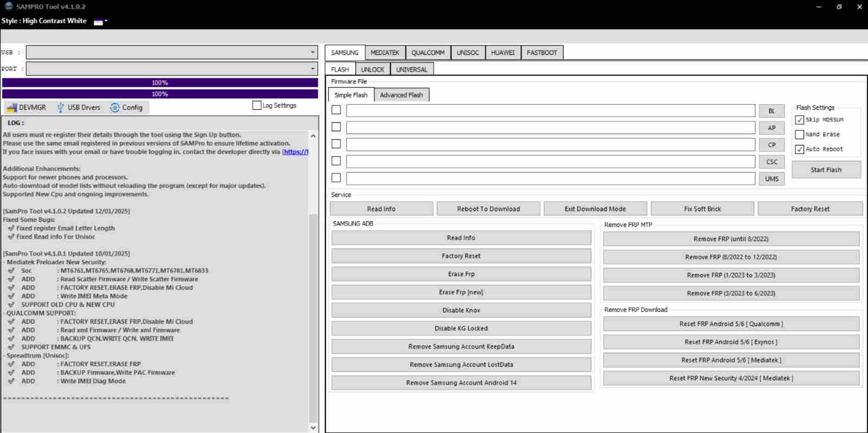Enable the BL firmware row checkbox

(x=336, y=110)
